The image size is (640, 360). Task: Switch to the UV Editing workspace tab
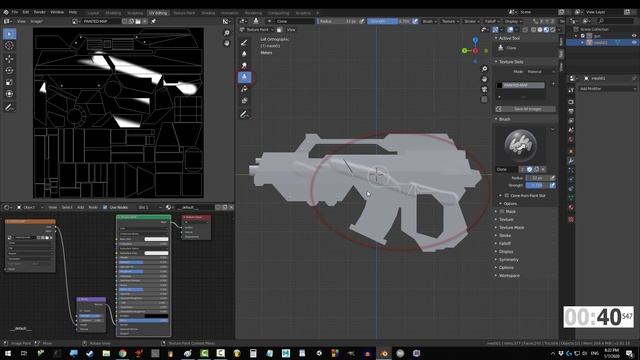(158, 13)
